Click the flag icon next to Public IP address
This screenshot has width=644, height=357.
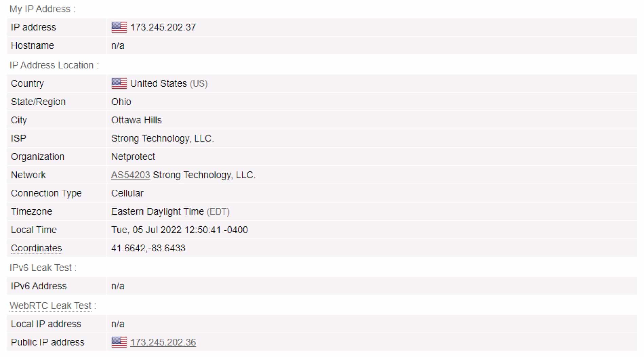[119, 342]
